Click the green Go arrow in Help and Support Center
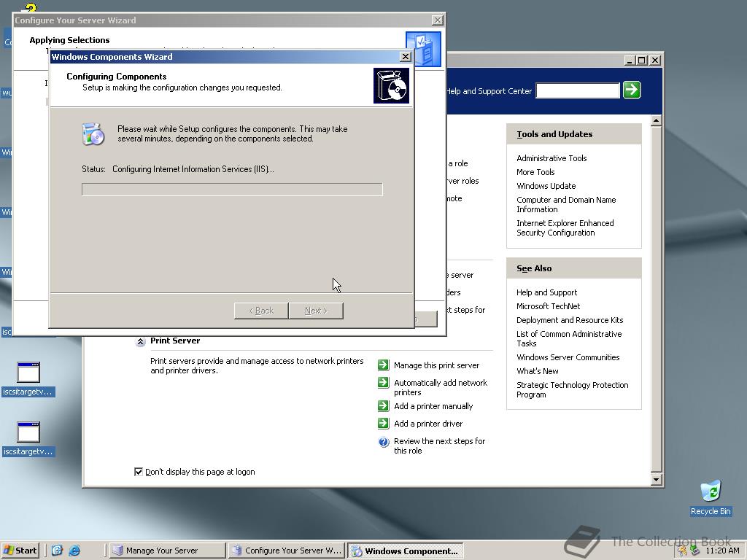 point(632,90)
